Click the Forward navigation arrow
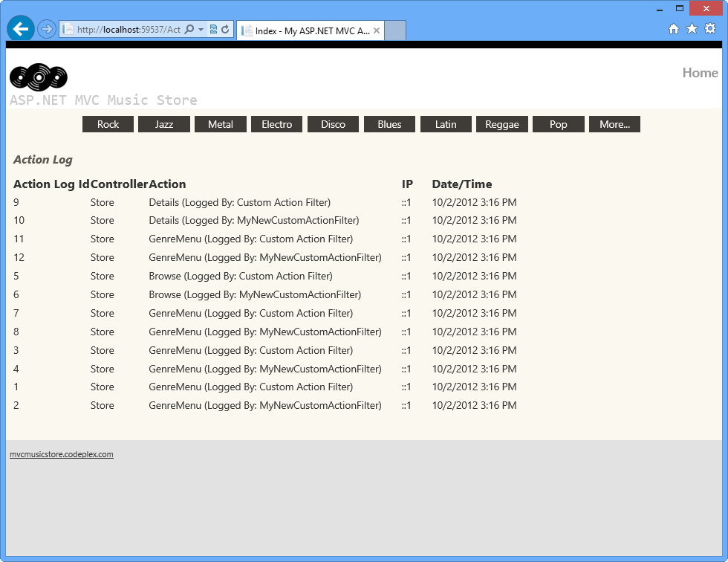This screenshot has width=728, height=562. 45,28
